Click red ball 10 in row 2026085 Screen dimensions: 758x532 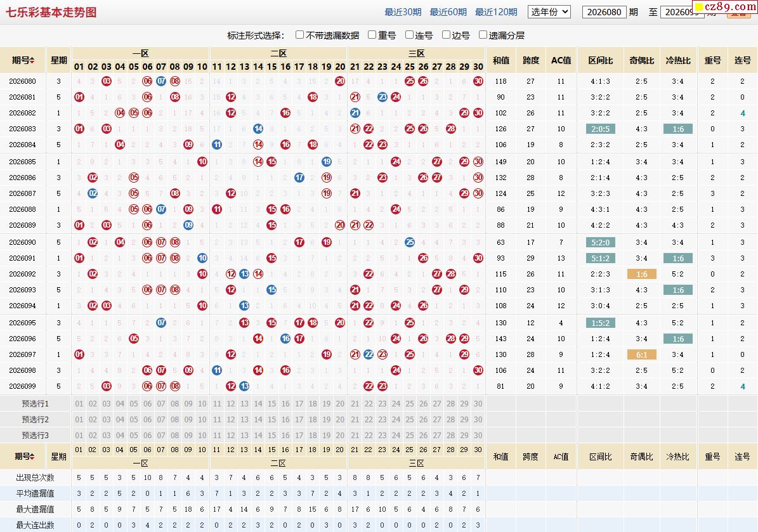coord(202,162)
